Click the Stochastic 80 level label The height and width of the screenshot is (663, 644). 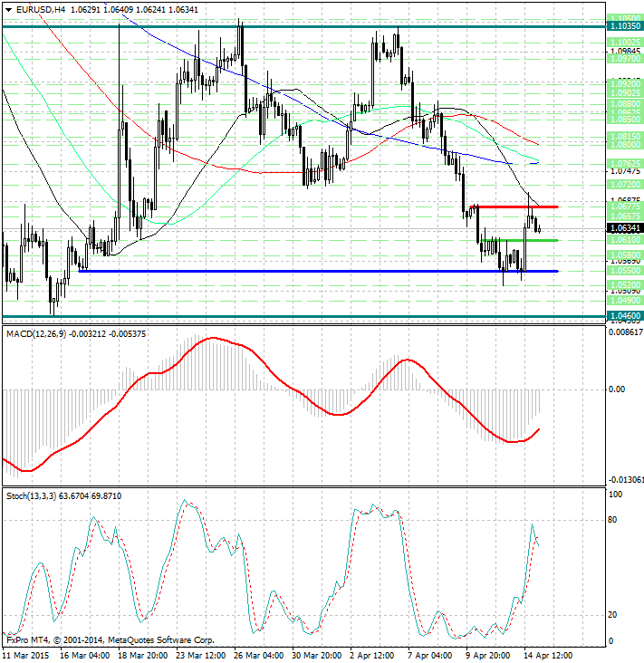(x=612, y=520)
